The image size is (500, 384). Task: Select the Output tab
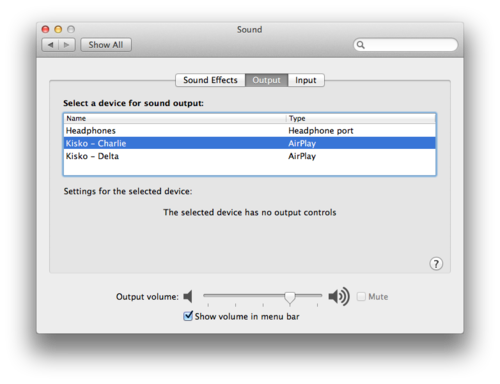pos(266,80)
